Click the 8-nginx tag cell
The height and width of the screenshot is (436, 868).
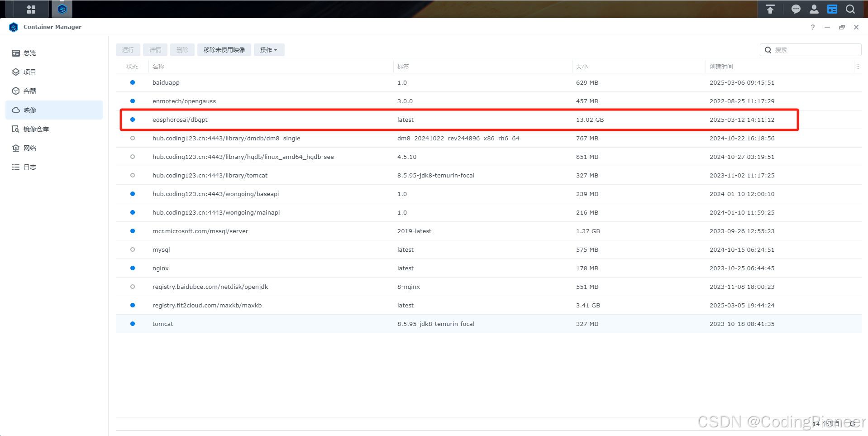click(409, 287)
